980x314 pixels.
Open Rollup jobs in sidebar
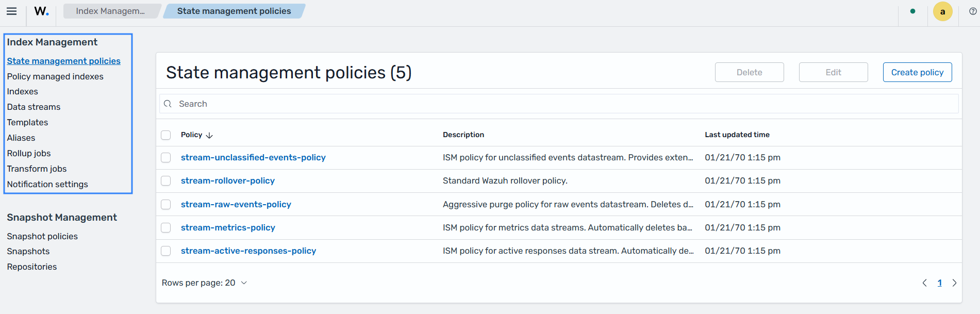click(29, 153)
